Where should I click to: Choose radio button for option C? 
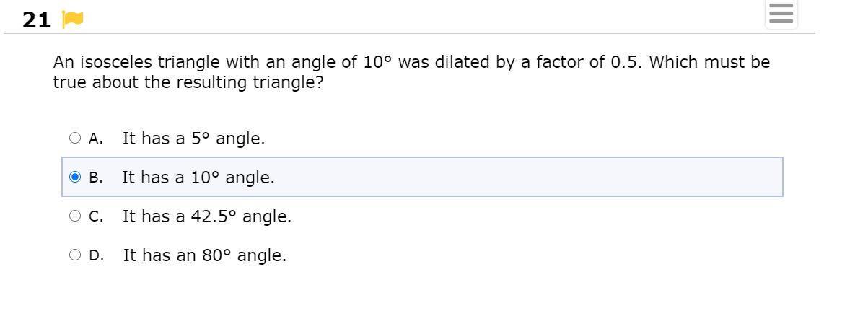tap(75, 216)
